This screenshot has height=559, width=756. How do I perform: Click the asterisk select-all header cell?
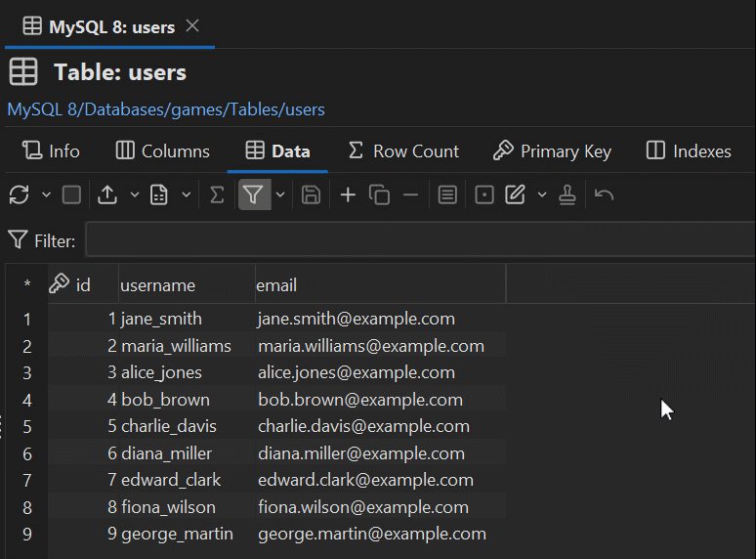coord(27,284)
